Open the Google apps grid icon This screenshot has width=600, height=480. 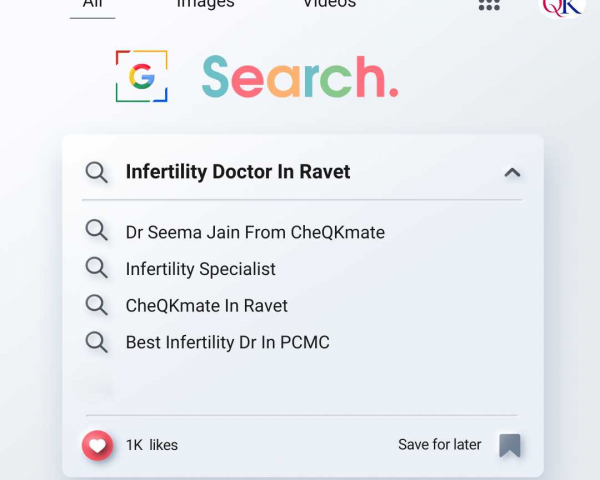(x=489, y=5)
